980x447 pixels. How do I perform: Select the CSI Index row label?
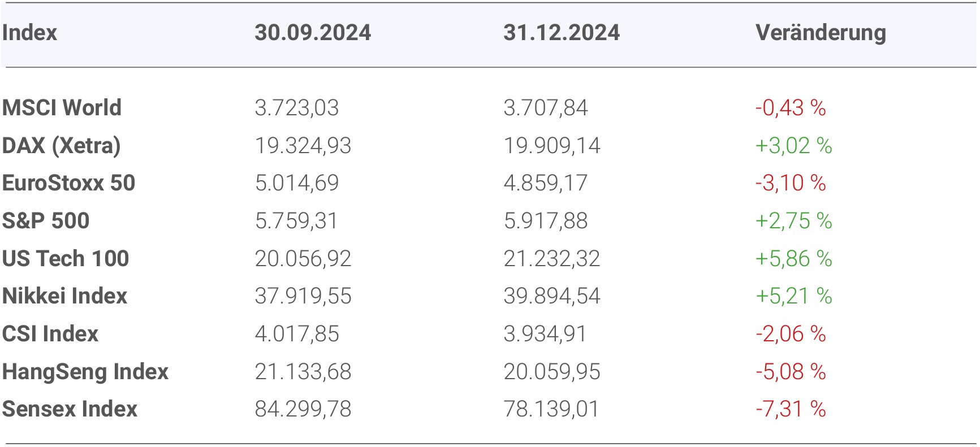pos(50,334)
